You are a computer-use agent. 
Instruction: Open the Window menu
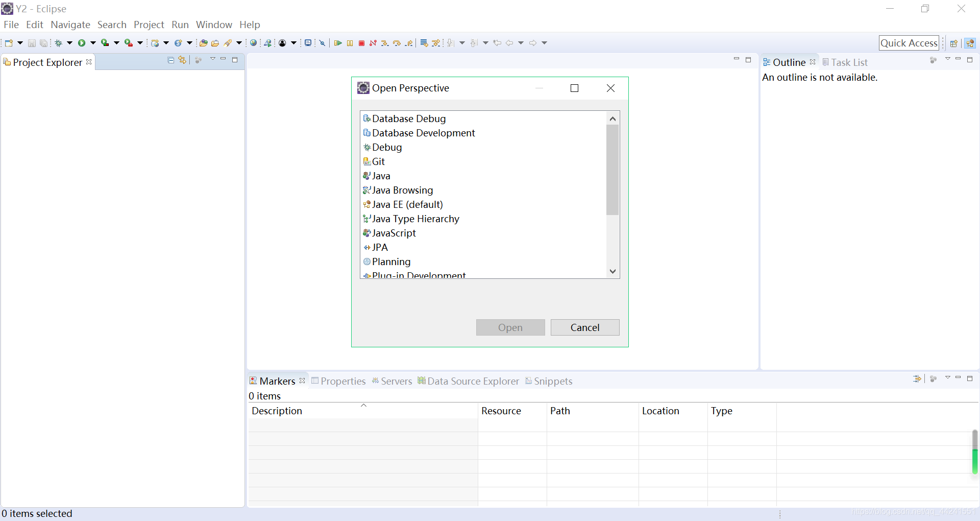[x=214, y=25]
